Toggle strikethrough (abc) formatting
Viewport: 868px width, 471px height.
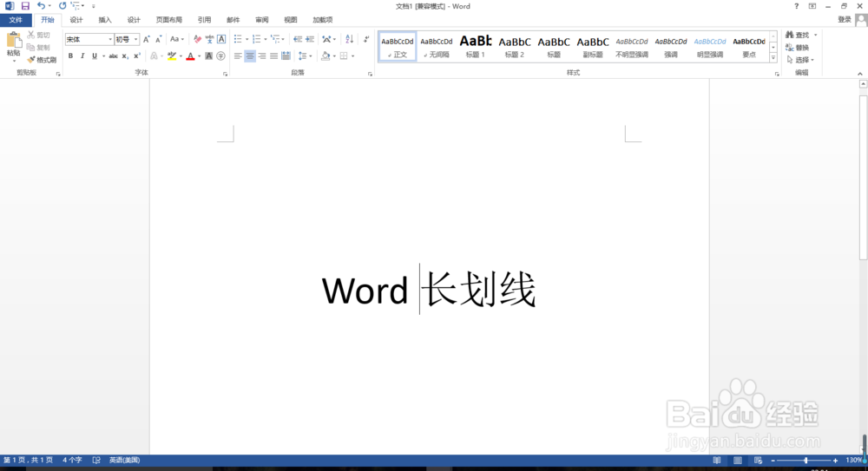(x=113, y=56)
